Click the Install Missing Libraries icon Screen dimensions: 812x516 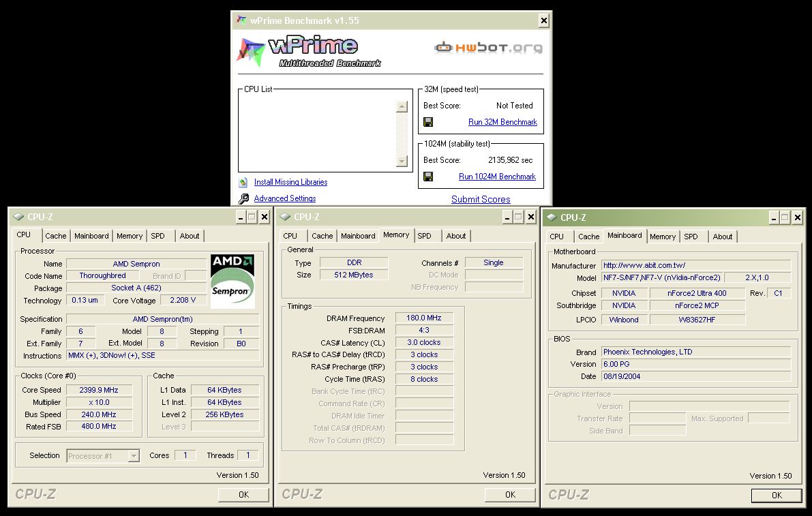pos(243,182)
